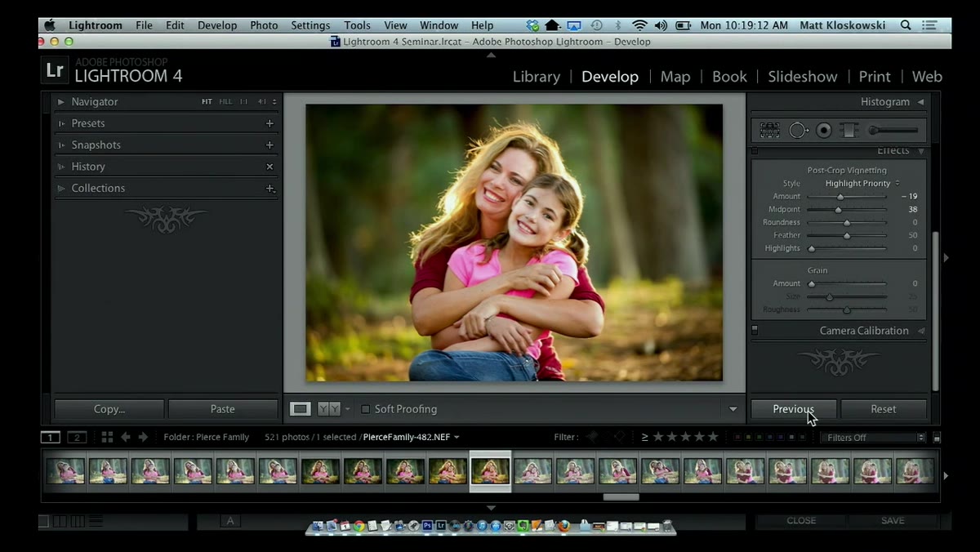Toggle the Effects panel on/off switch

pos(755,151)
